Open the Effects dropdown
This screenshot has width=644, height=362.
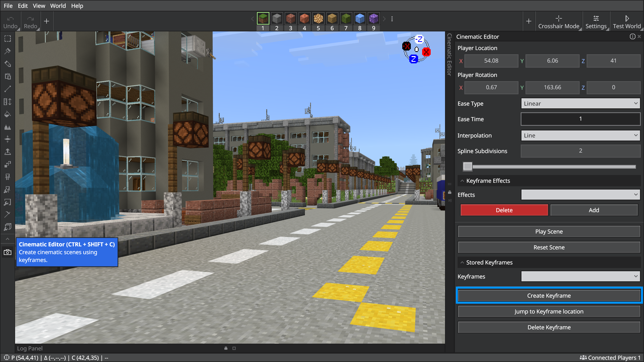[x=580, y=195]
